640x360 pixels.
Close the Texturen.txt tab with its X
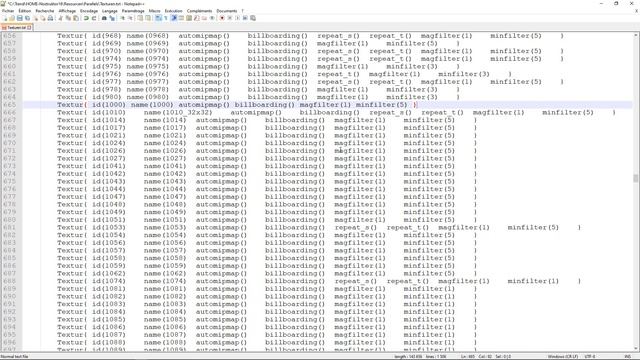29,28
